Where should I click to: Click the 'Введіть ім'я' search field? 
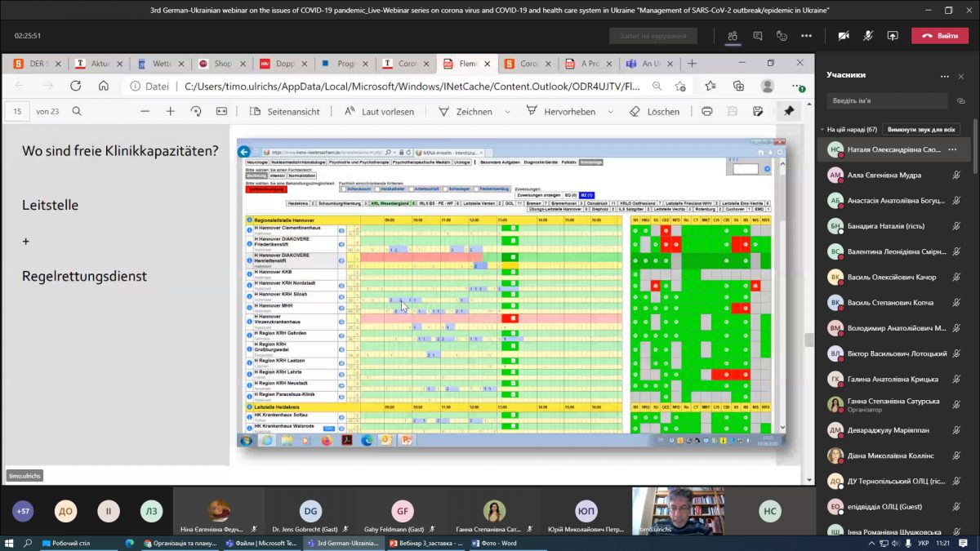(886, 100)
